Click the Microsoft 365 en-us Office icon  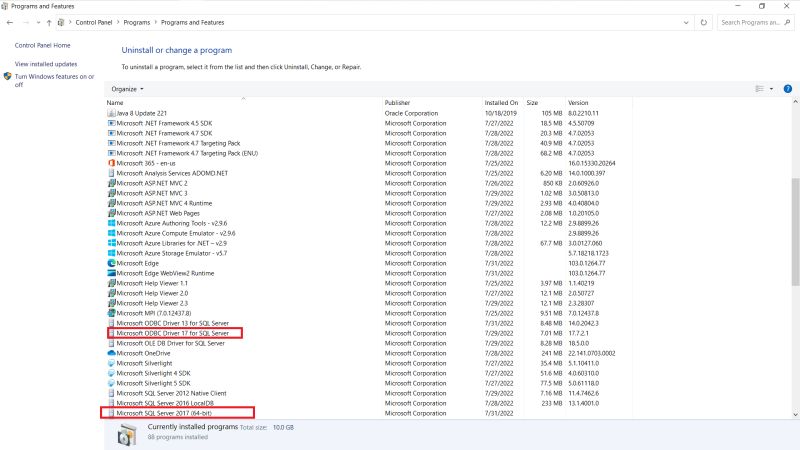click(111, 163)
